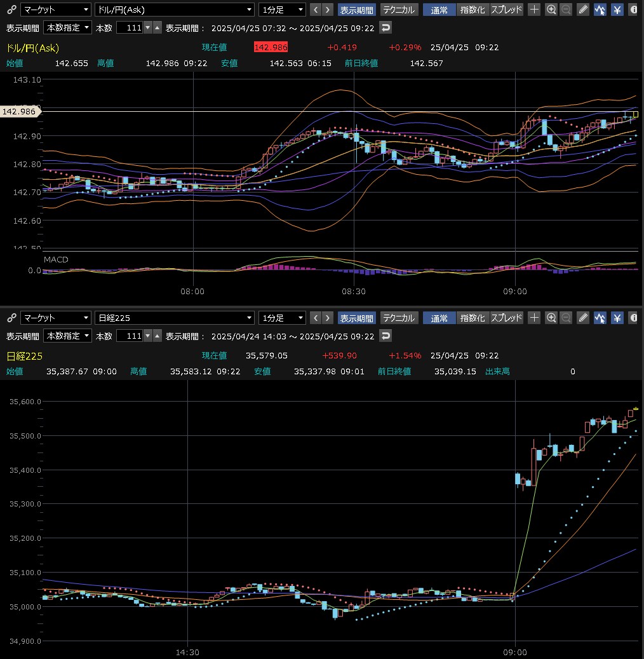Select 通常 mode in Nikkei chart
This screenshot has width=644, height=659.
tap(439, 318)
